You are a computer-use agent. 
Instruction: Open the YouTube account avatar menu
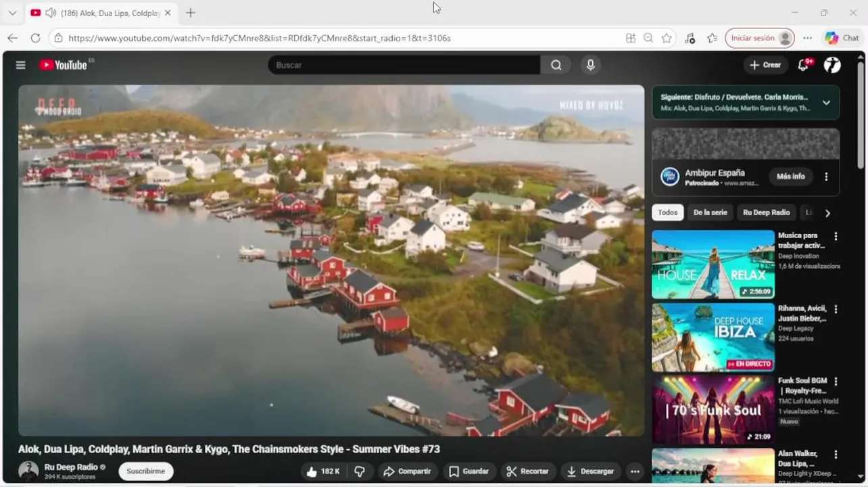[x=832, y=65]
